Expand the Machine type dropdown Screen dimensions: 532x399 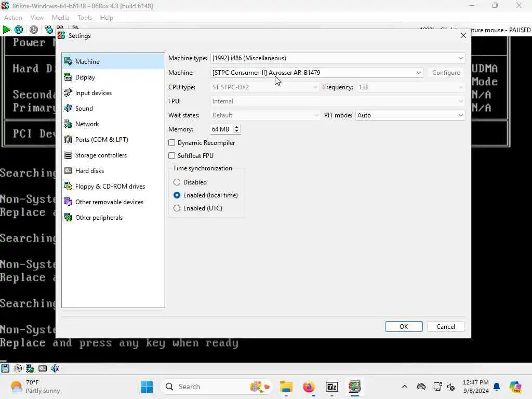tap(338, 58)
